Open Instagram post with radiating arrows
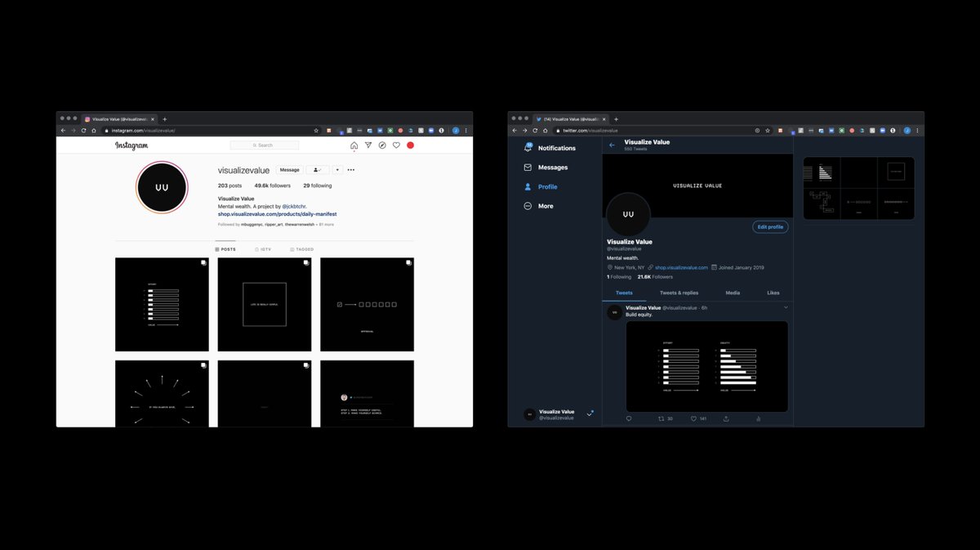The height and width of the screenshot is (550, 980). pos(162,394)
